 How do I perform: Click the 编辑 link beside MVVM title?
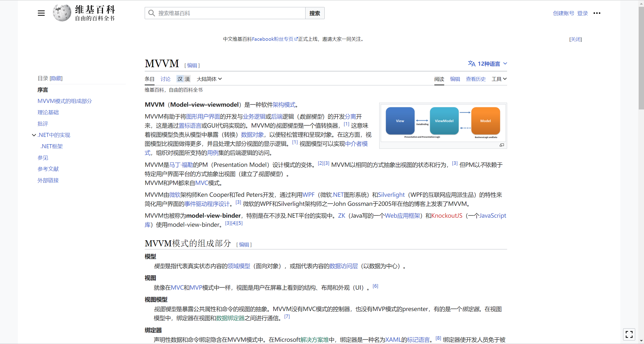(x=192, y=65)
